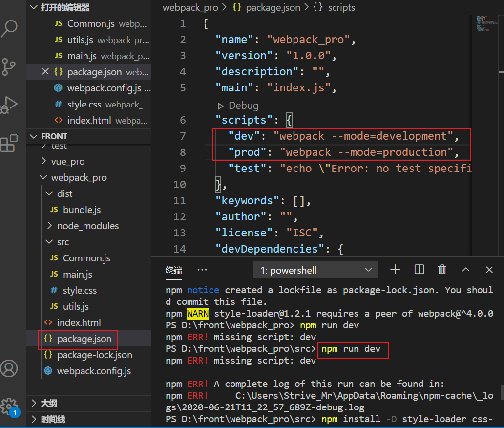Switch to the 终端 terminal tab
This screenshot has width=504, height=428.
(173, 270)
